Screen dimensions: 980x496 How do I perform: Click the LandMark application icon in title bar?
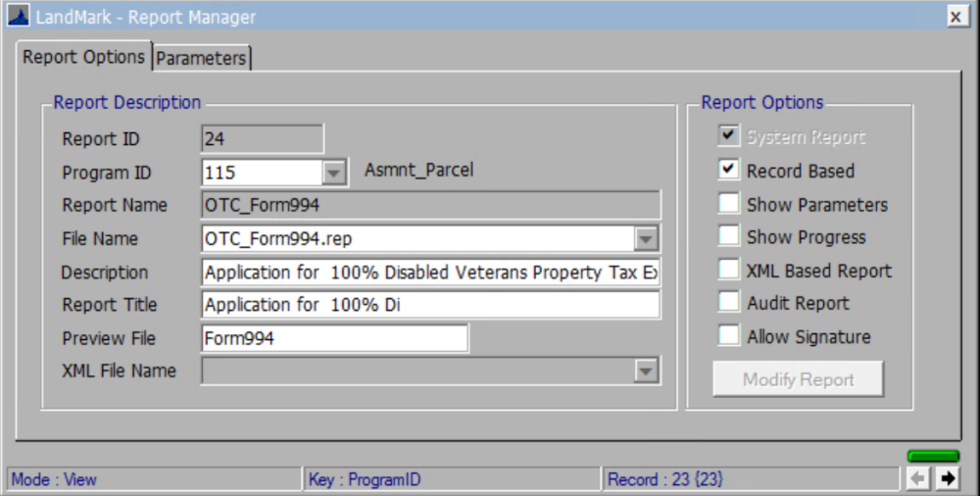pyautogui.click(x=18, y=16)
